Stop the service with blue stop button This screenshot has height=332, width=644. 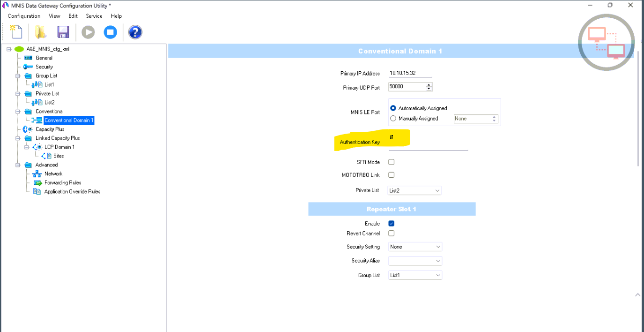tap(111, 32)
